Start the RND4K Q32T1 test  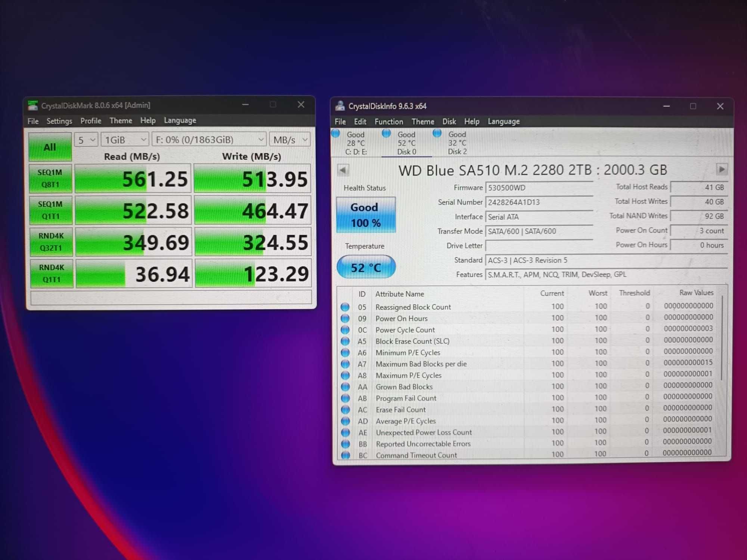[x=51, y=242]
